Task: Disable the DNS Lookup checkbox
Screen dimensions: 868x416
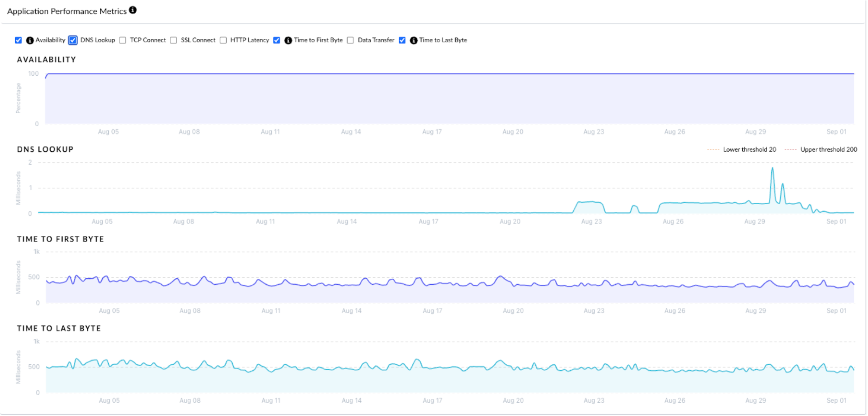Action: (73, 40)
